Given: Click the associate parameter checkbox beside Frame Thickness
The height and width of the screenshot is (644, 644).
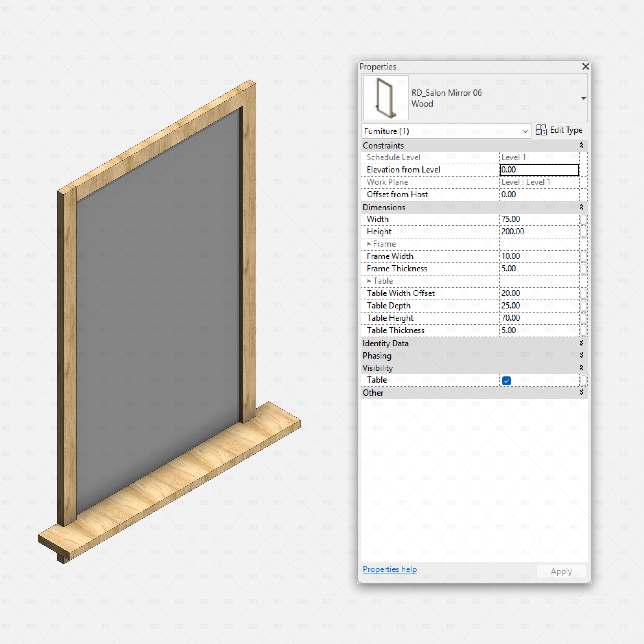Looking at the screenshot, I should [x=583, y=268].
